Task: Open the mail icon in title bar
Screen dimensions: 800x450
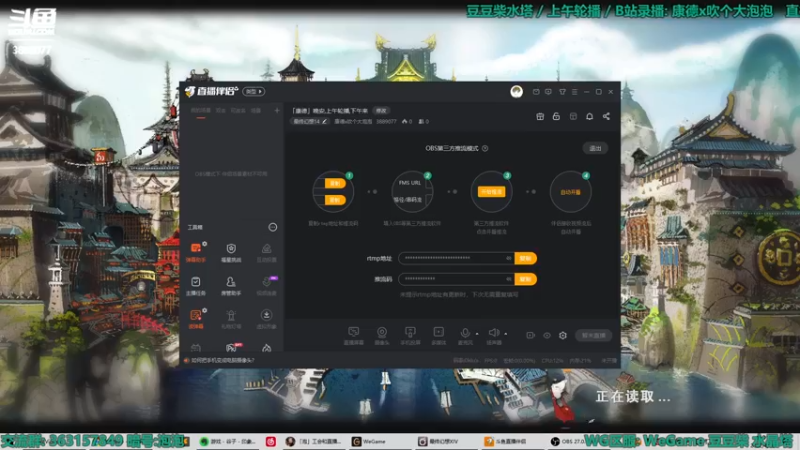Action: tap(536, 92)
